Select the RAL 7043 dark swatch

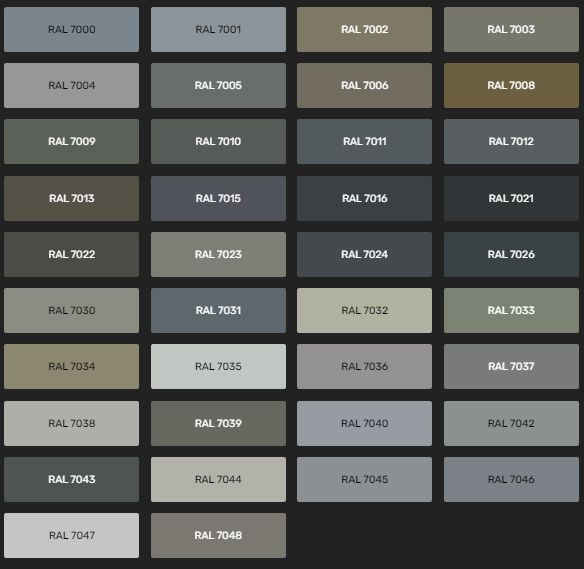coord(72,479)
